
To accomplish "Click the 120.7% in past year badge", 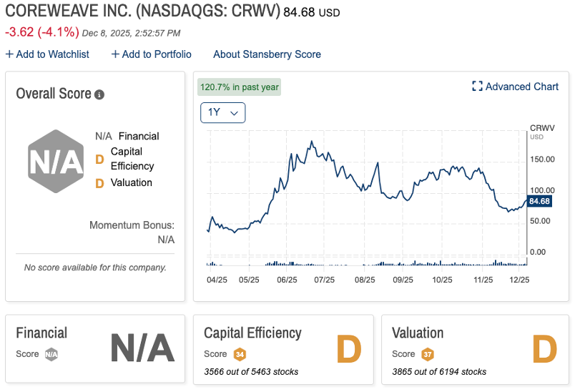I will tap(240, 87).
